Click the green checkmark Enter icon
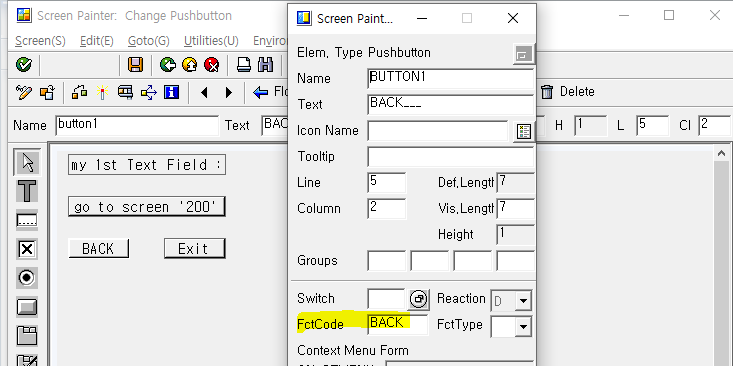This screenshot has height=366, width=733. [23, 65]
